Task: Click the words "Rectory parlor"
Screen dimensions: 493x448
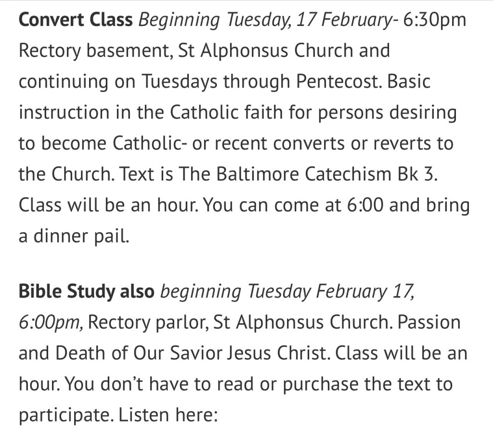Action: click(147, 322)
